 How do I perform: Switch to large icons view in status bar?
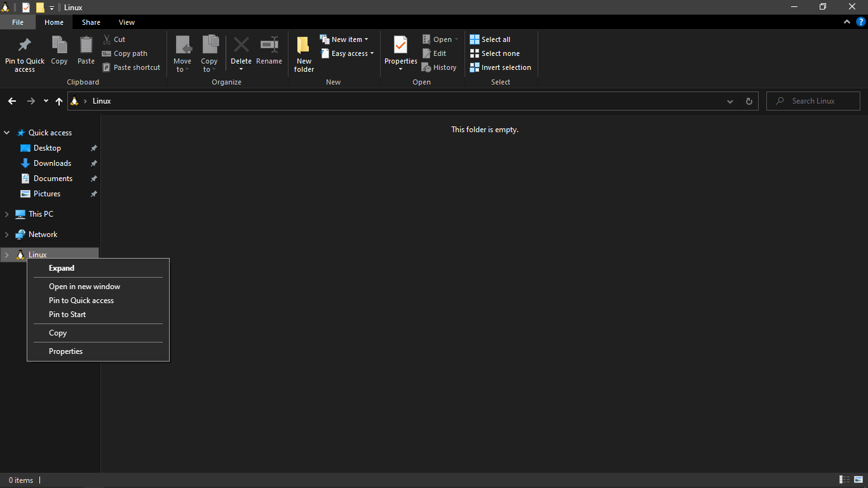click(x=858, y=480)
